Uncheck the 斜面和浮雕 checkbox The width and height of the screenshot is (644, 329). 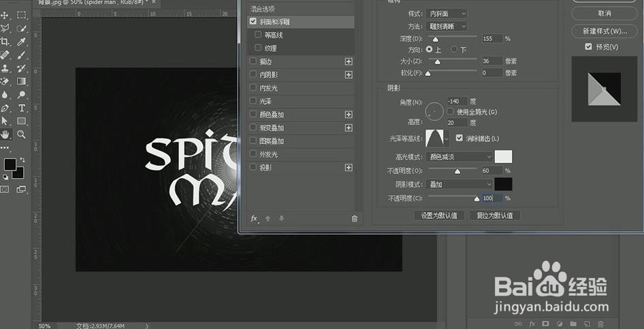[253, 21]
